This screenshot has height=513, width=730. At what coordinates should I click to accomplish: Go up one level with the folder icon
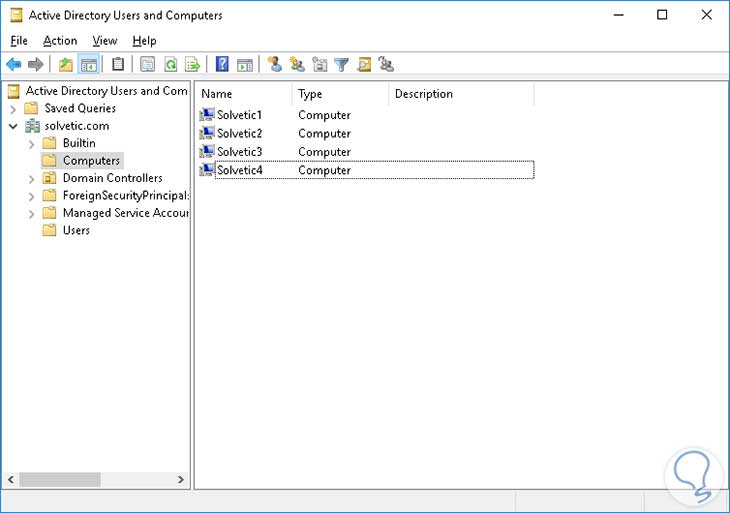click(66, 64)
